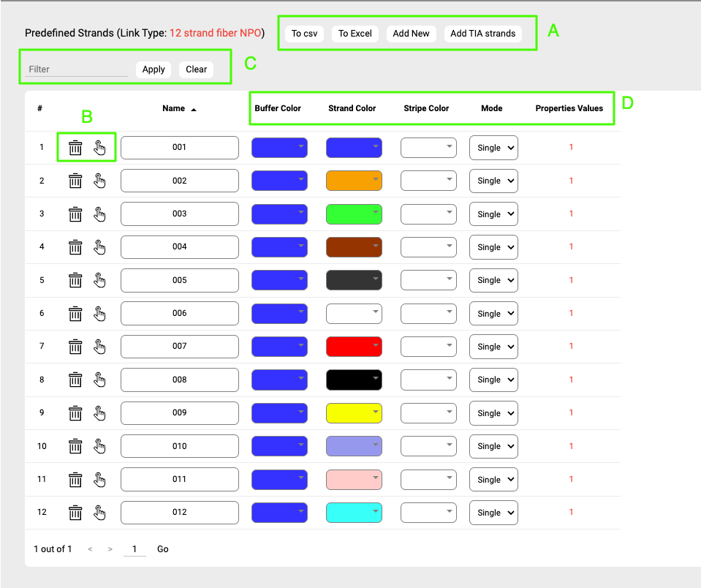The height and width of the screenshot is (588, 701).
Task: Open the Properties Values link for strand 002
Action: (571, 181)
